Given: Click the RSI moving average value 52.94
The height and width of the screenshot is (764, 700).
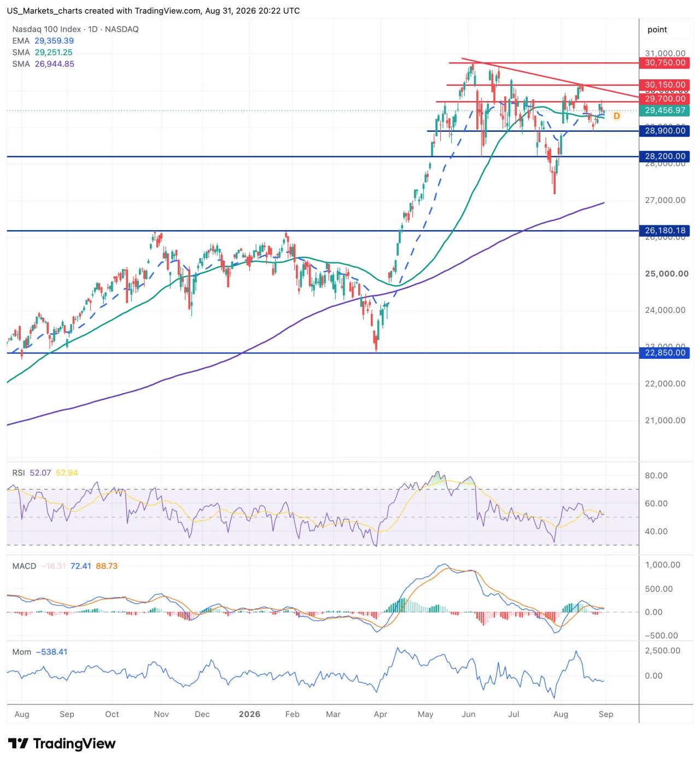Looking at the screenshot, I should click(x=67, y=473).
